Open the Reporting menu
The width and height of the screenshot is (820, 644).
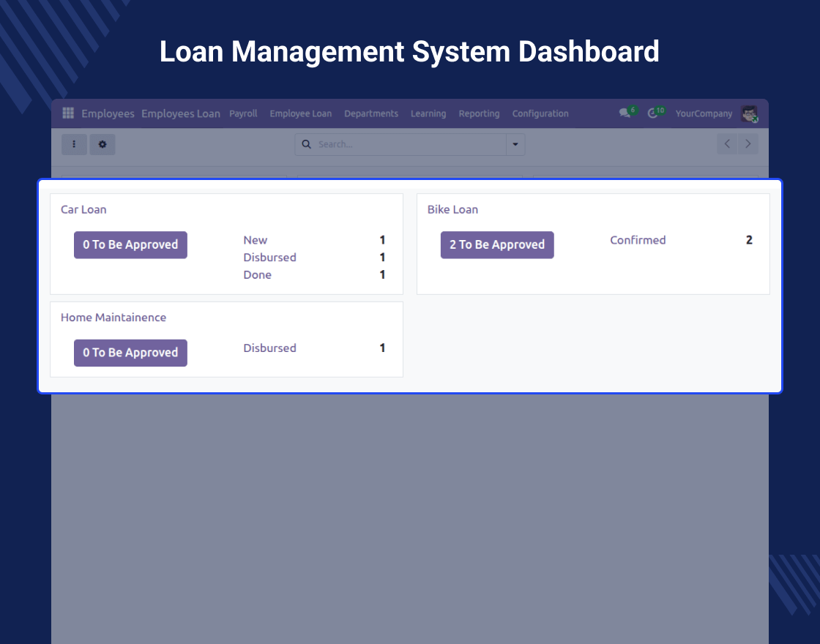point(479,113)
